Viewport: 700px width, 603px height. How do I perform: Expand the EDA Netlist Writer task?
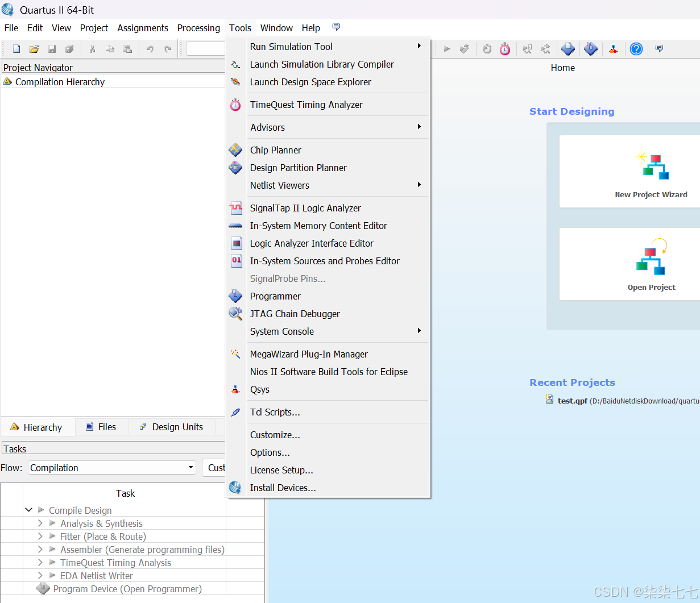point(40,576)
